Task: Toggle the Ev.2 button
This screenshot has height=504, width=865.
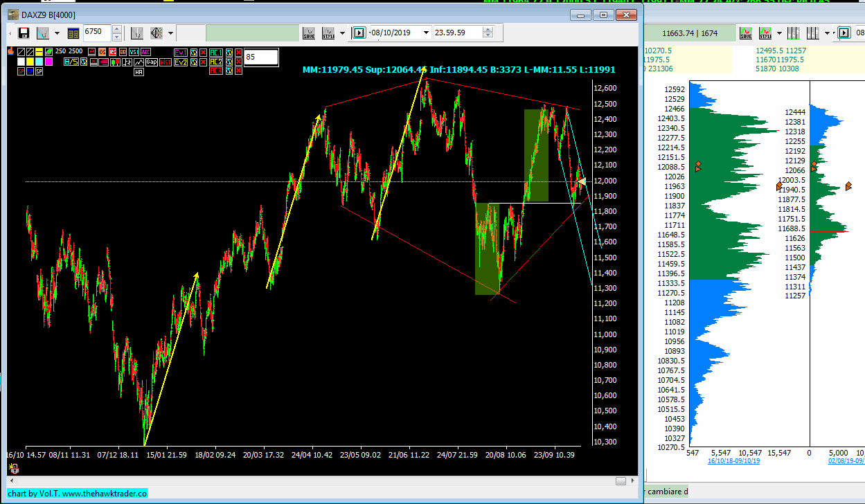Action: pos(181,62)
